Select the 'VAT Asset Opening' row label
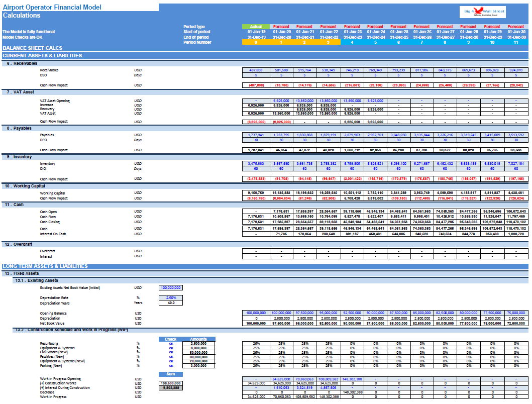Viewport: 532px width, 404px height. (55, 101)
